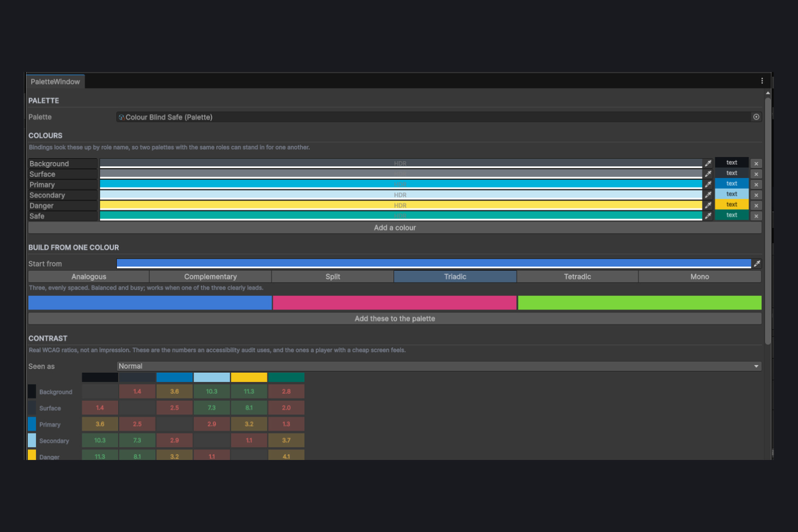798x532 pixels.
Task: Click the 2.8 cell in Background contrast row
Action: [286, 392]
